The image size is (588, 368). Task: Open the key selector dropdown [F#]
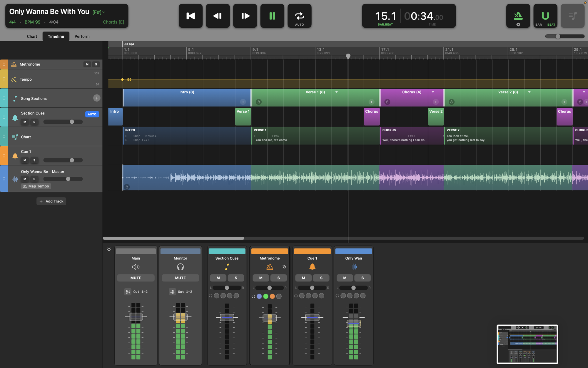pyautogui.click(x=99, y=12)
